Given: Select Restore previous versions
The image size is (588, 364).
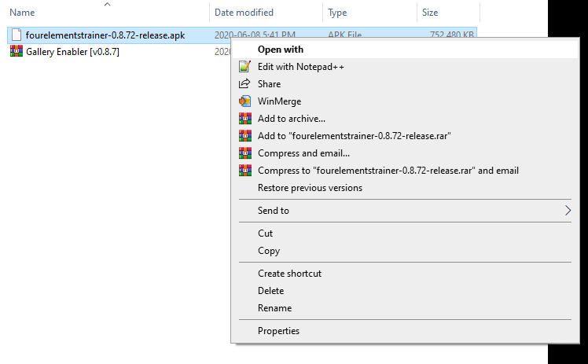Looking at the screenshot, I should pos(310,188).
